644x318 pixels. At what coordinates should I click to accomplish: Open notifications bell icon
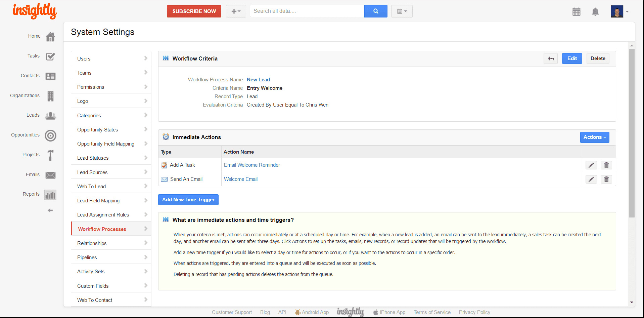pos(595,12)
